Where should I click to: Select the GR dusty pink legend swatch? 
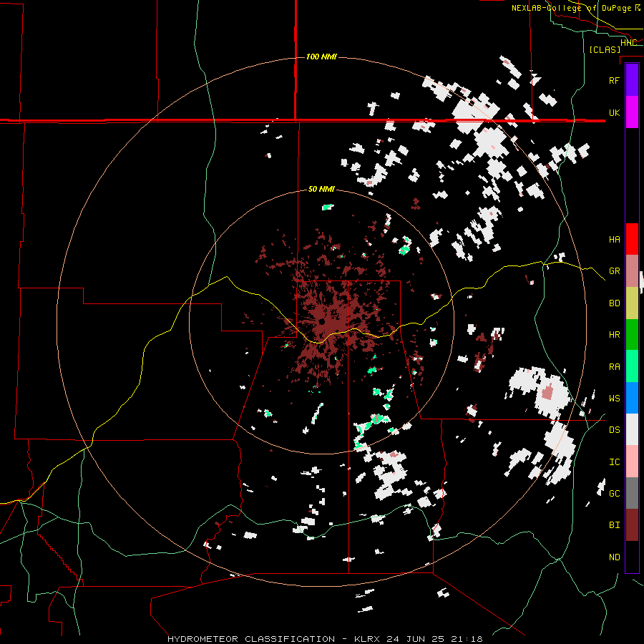click(x=632, y=271)
